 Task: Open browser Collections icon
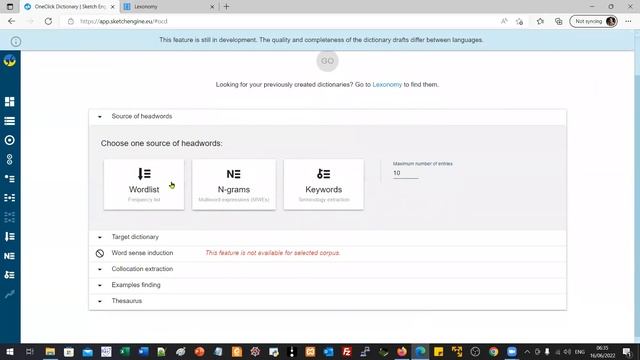(558, 21)
